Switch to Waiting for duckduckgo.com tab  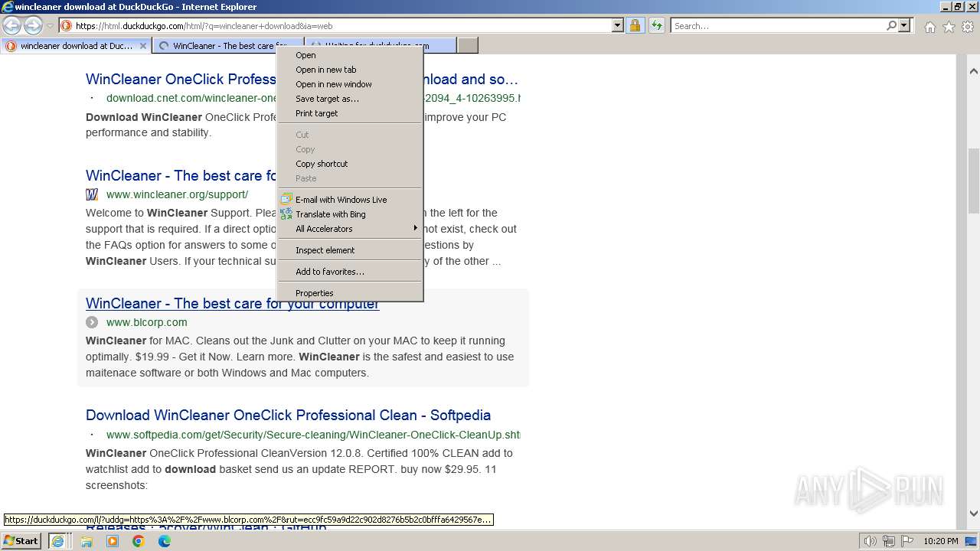pos(381,46)
